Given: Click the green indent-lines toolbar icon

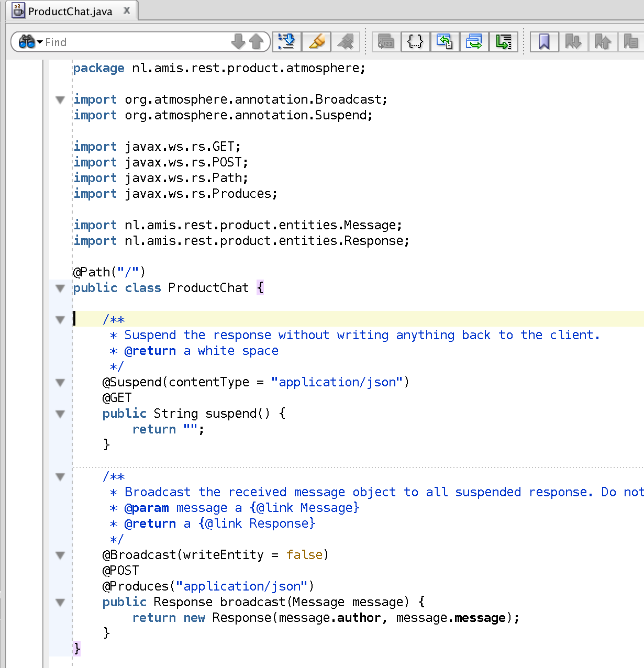Looking at the screenshot, I should (503, 42).
